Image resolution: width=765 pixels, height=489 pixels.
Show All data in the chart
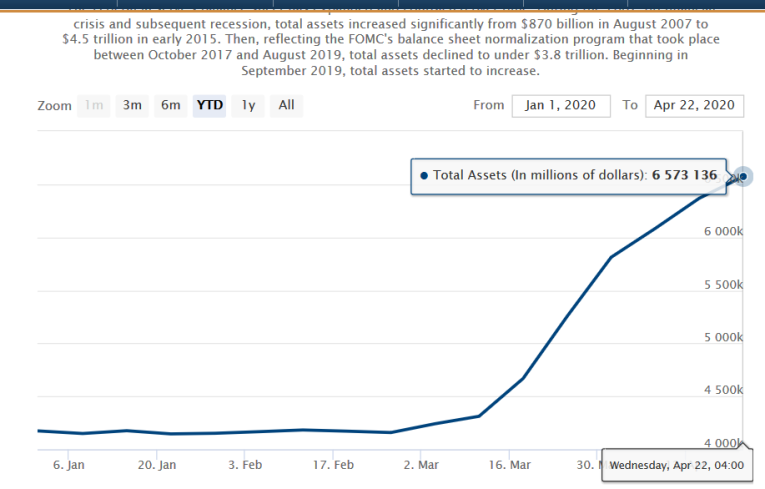pos(287,105)
